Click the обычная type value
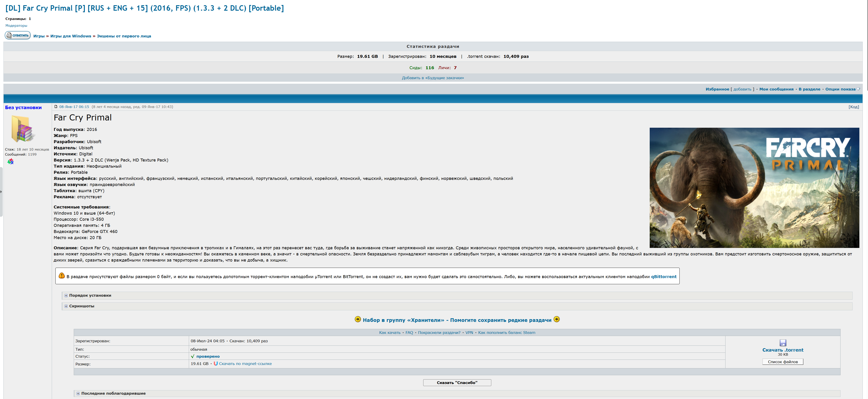 pyautogui.click(x=199, y=350)
